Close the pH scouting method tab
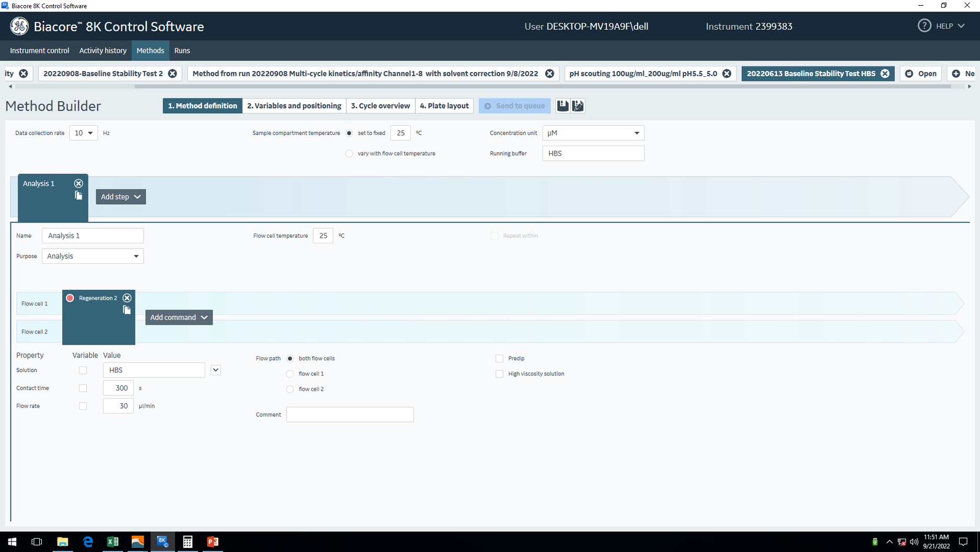The image size is (980, 552). coord(727,74)
